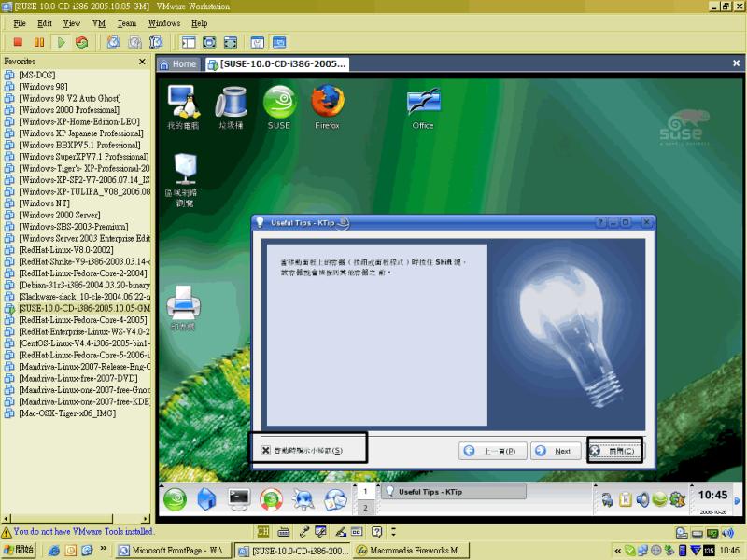The image size is (747, 560).
Task: Open the blue home folder icon in the KDE panel
Action: 206,499
